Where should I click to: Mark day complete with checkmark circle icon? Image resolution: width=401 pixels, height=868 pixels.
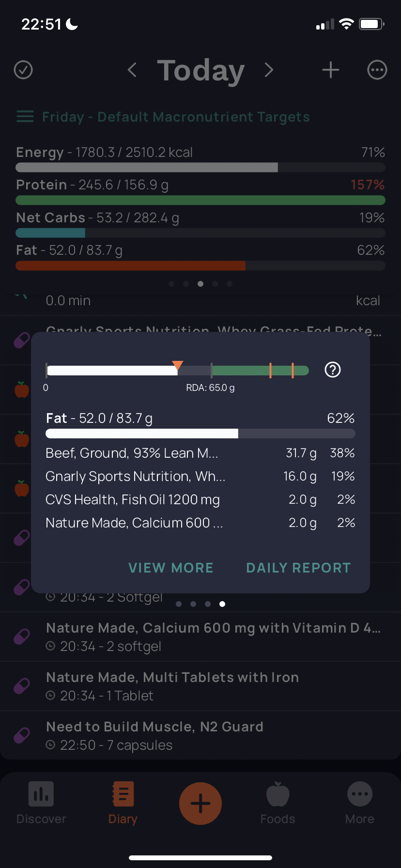tap(23, 70)
